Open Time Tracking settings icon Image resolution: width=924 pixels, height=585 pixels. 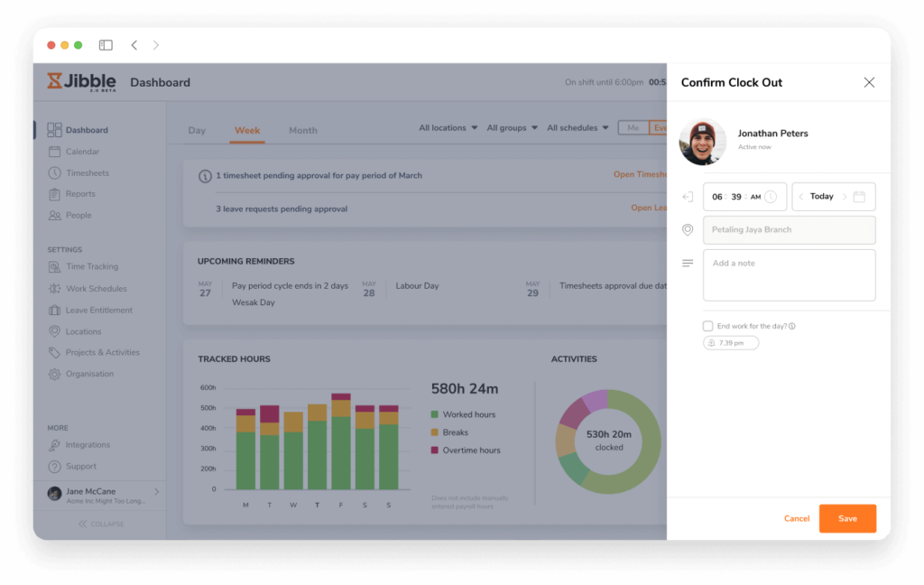tap(57, 266)
